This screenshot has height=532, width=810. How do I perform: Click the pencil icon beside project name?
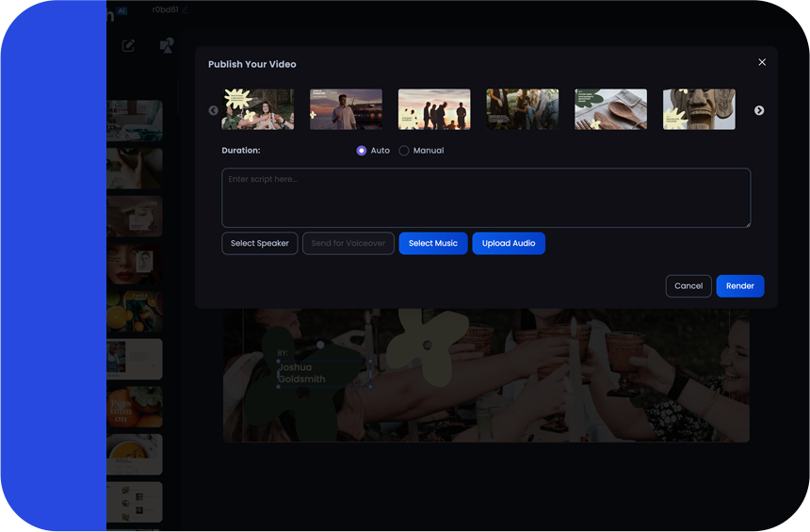pos(186,10)
